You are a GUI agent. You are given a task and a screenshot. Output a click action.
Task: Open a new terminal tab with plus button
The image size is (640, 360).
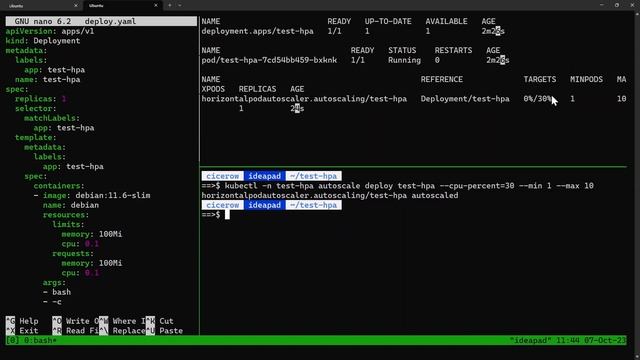[x=169, y=6]
